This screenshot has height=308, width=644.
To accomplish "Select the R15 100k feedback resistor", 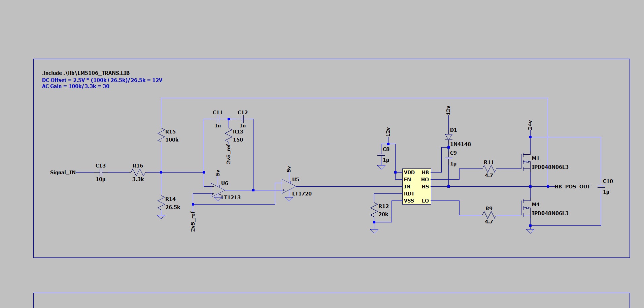I will tap(161, 135).
